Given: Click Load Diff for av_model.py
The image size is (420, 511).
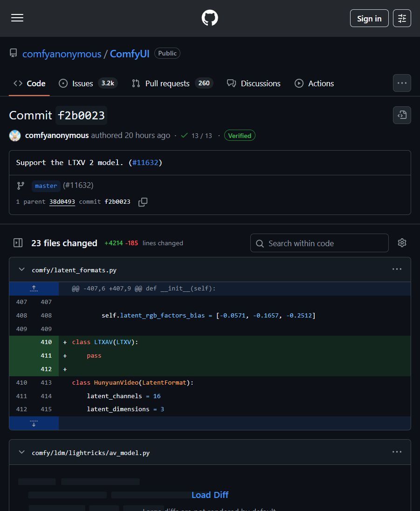Looking at the screenshot, I should (210, 495).
